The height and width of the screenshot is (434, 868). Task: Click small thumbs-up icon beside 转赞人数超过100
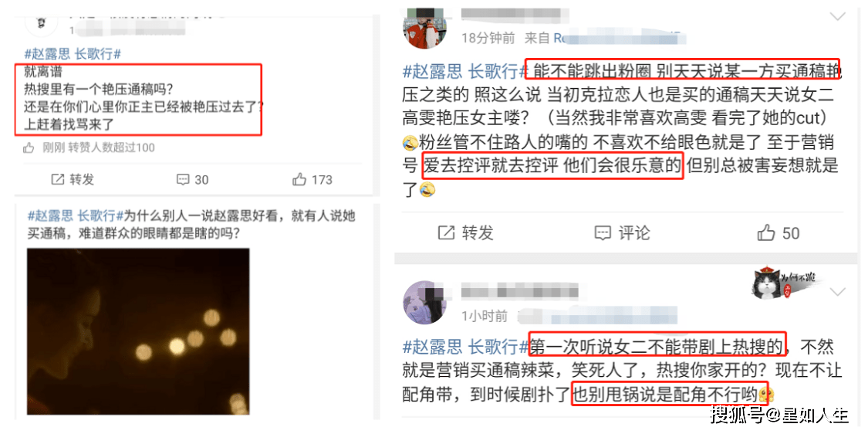point(29,147)
